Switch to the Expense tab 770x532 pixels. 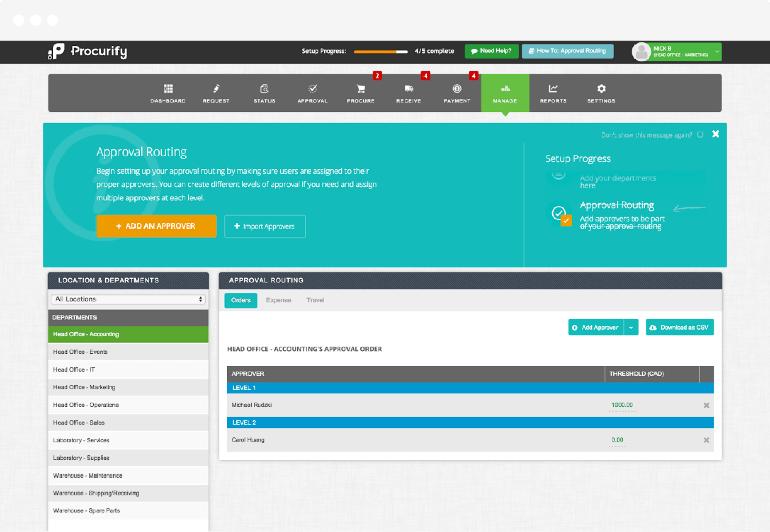tap(278, 300)
